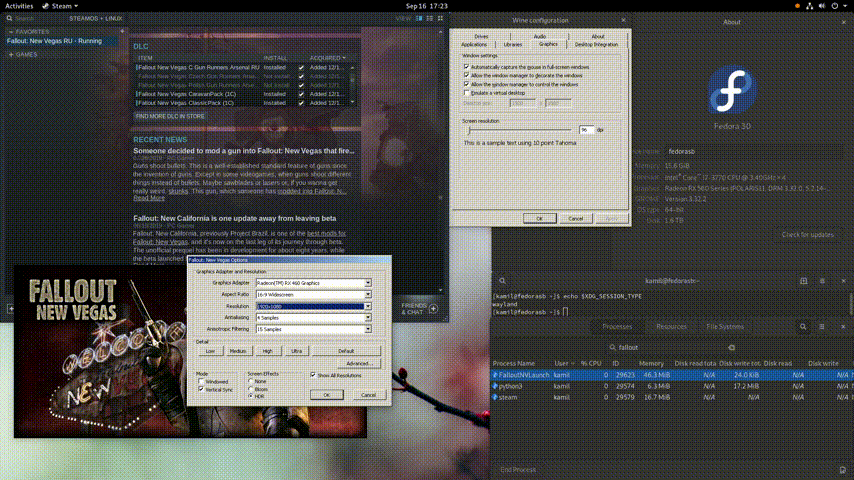The image size is (854, 480).
Task: Expand the Games section in Steam
Action: click(x=11, y=54)
